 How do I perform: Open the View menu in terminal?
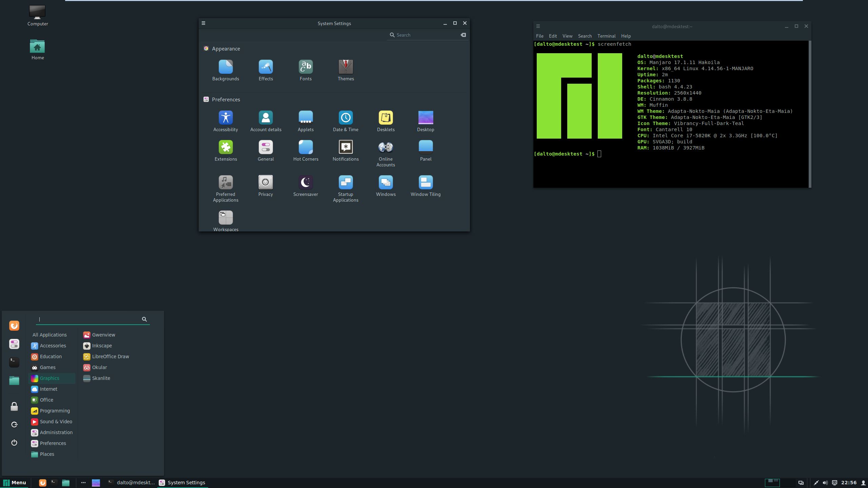click(567, 36)
